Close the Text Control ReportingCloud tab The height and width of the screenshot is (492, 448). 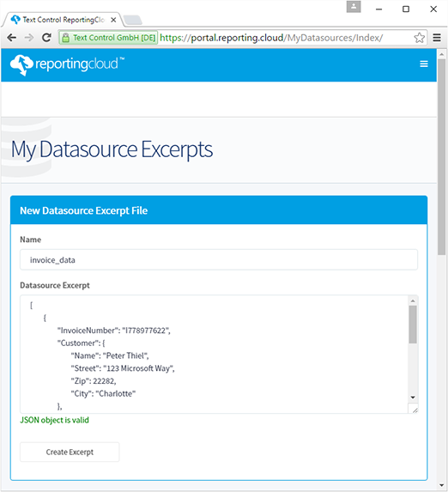pyautogui.click(x=113, y=20)
